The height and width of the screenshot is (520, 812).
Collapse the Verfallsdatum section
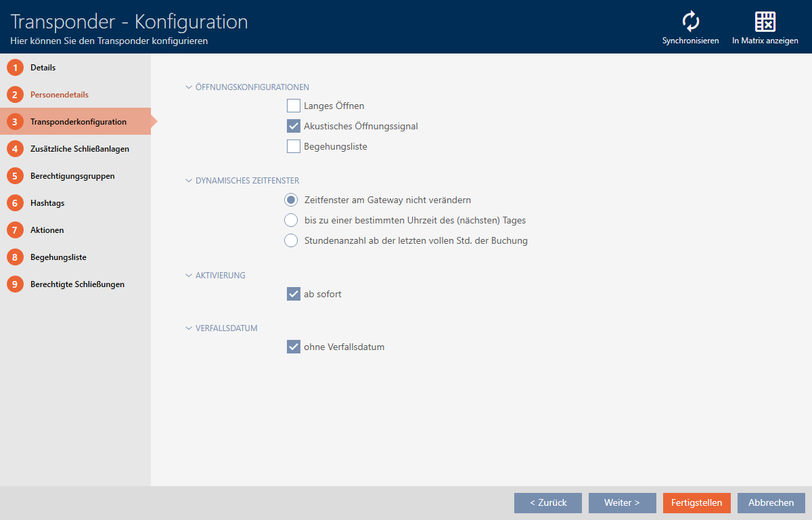pyautogui.click(x=189, y=328)
